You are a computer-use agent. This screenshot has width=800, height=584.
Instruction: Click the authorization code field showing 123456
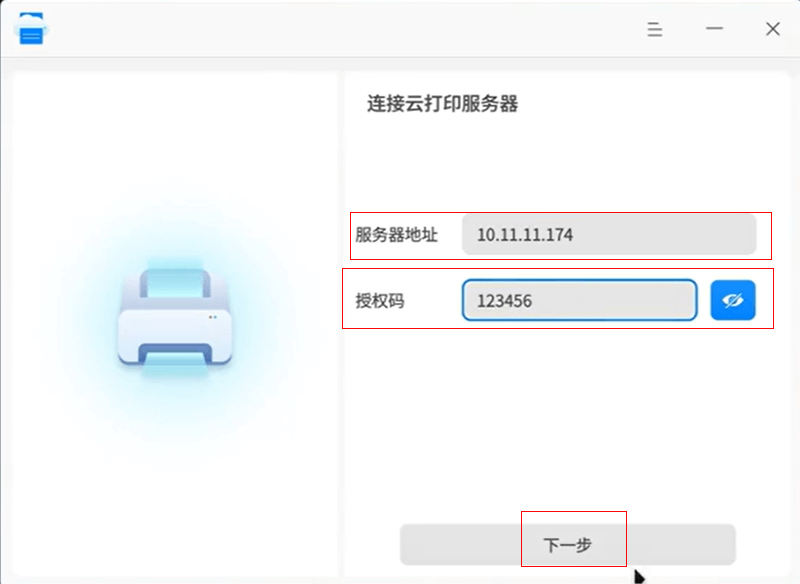[x=580, y=300]
